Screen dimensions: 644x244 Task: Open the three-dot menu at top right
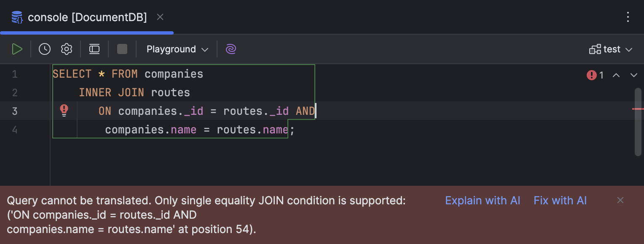628,17
